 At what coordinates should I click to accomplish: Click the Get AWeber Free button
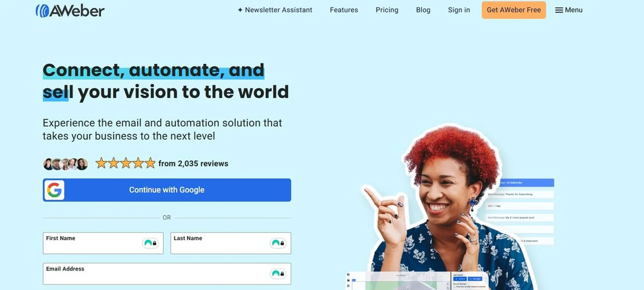(x=514, y=10)
